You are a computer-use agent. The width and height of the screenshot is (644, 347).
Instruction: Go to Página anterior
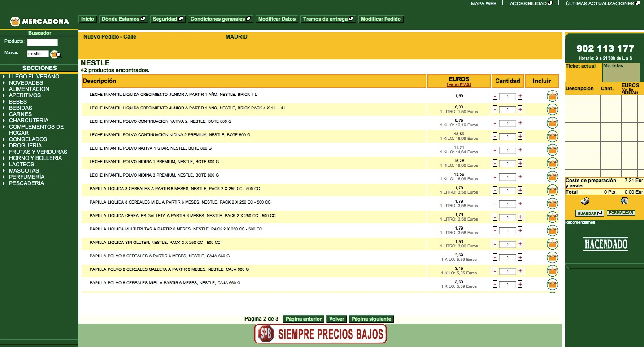coord(304,319)
